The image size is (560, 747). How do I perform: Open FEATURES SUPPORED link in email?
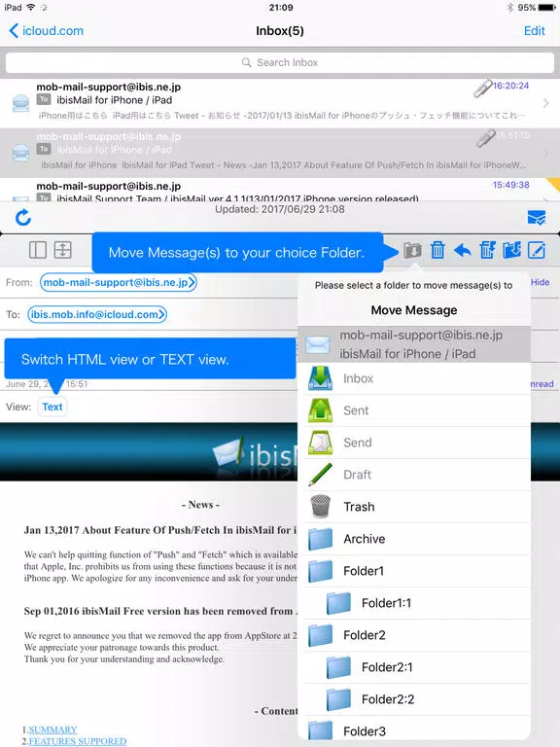78,741
